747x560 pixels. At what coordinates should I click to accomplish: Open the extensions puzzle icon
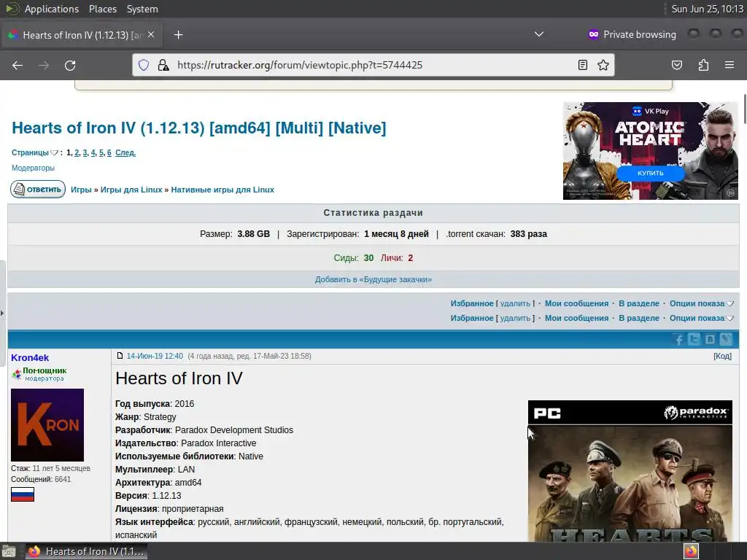703,65
